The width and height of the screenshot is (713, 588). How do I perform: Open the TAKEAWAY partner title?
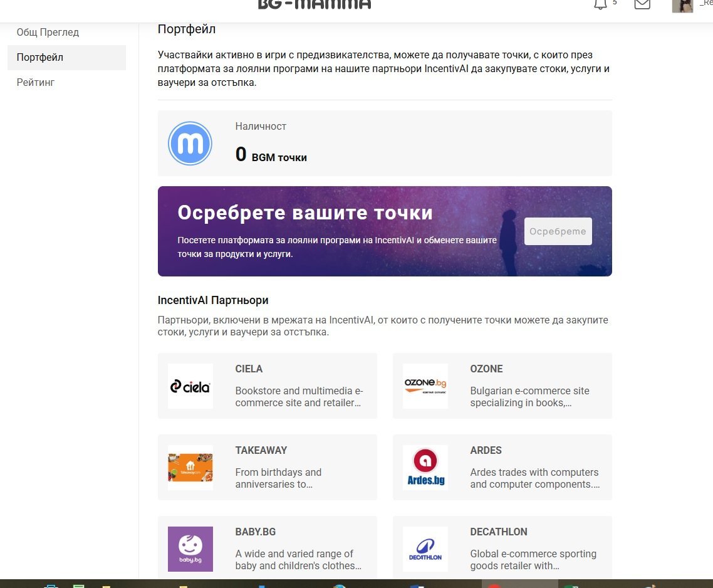click(261, 450)
